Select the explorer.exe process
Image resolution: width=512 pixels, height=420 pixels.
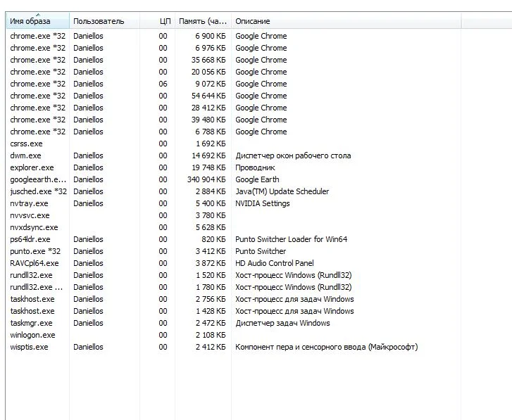pos(32,167)
